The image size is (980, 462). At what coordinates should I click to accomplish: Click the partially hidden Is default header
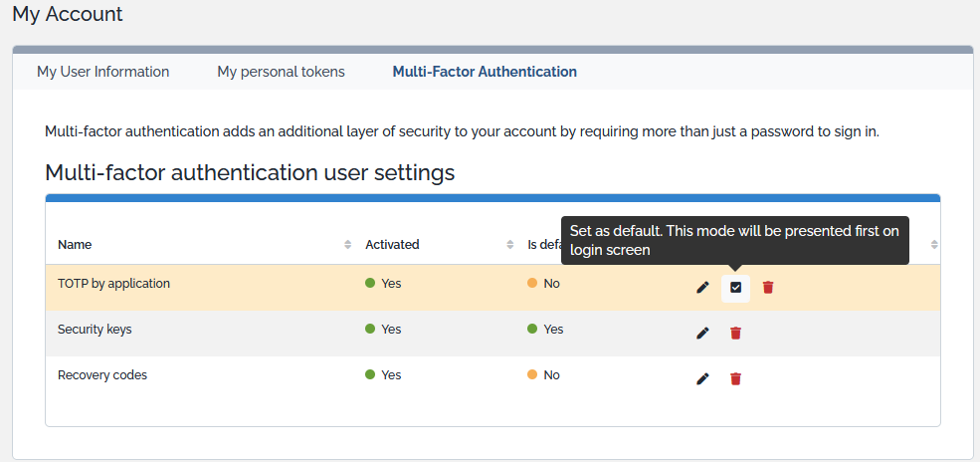(543, 245)
